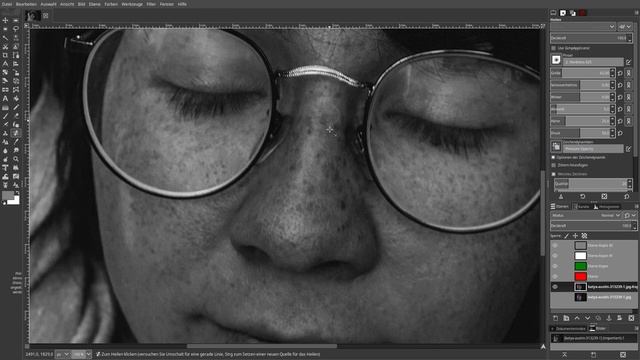Swap foreground and background colors
Viewport: 640px width, 360px height.
[x=17, y=193]
